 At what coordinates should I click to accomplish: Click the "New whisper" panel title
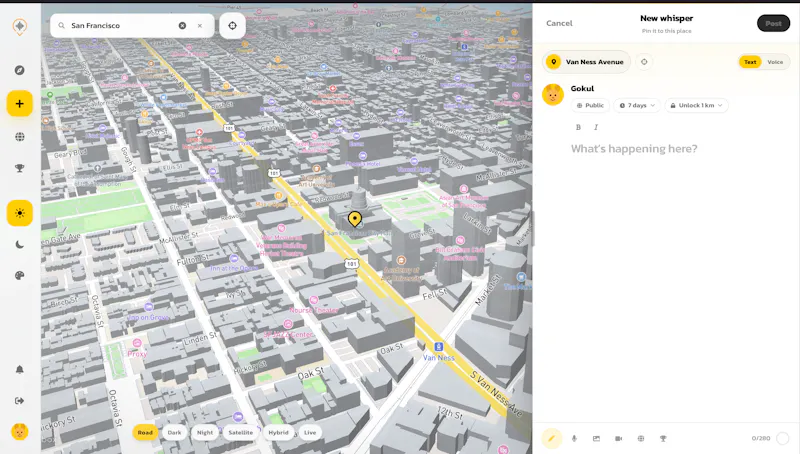point(666,18)
